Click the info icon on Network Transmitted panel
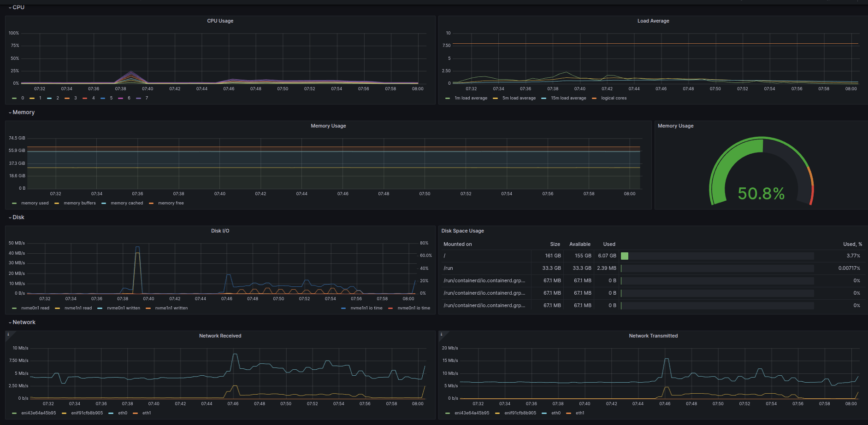The image size is (868, 425). 442,335
